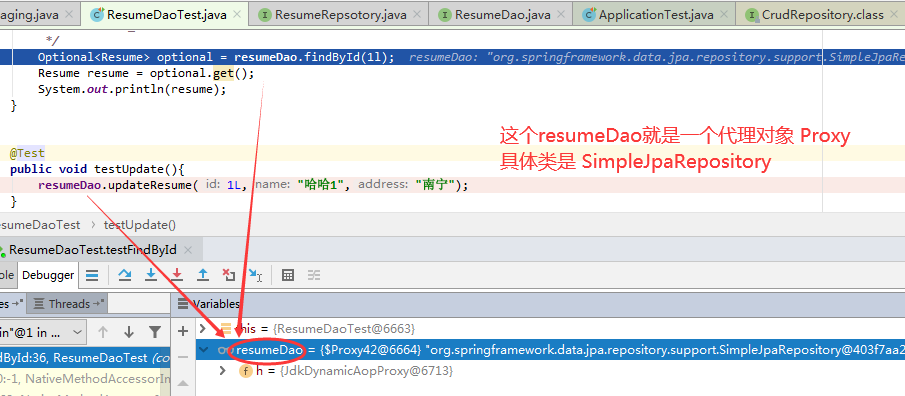Click the Variables panel header icon
The image size is (905, 396).
[x=183, y=304]
